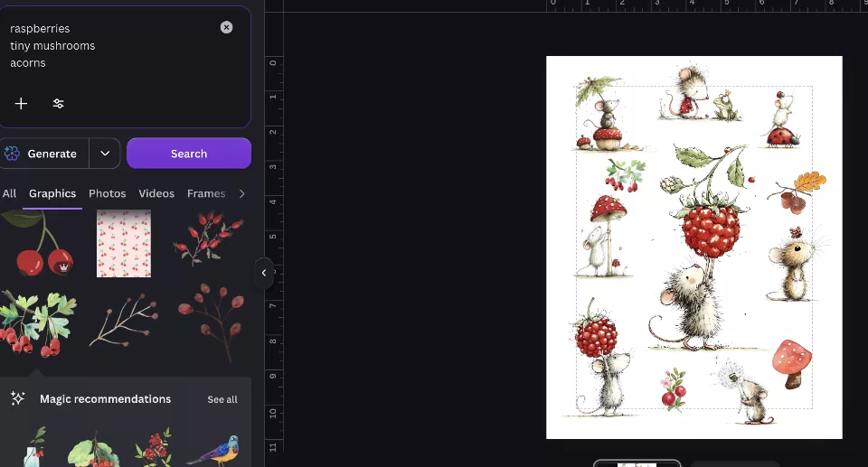The height and width of the screenshot is (467, 868).
Task: Select the tall red mushroom with mouse on canvas
Action: click(603, 237)
